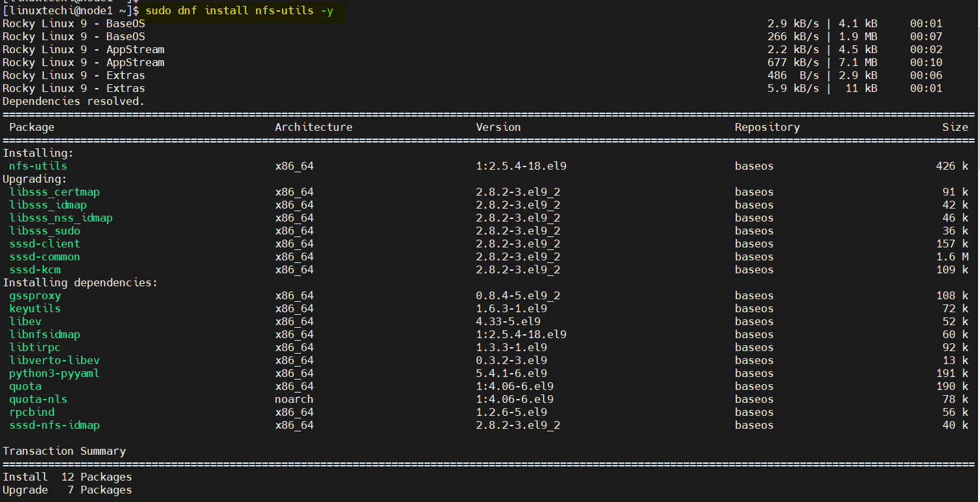The width and height of the screenshot is (980, 502).
Task: Click the '00:10' download time
Action: point(926,63)
